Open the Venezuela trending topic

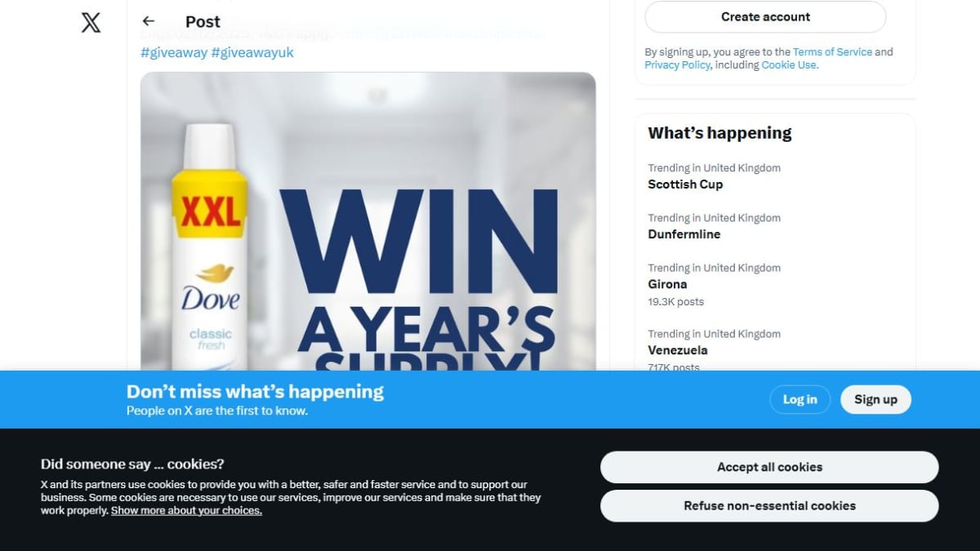(x=775, y=349)
